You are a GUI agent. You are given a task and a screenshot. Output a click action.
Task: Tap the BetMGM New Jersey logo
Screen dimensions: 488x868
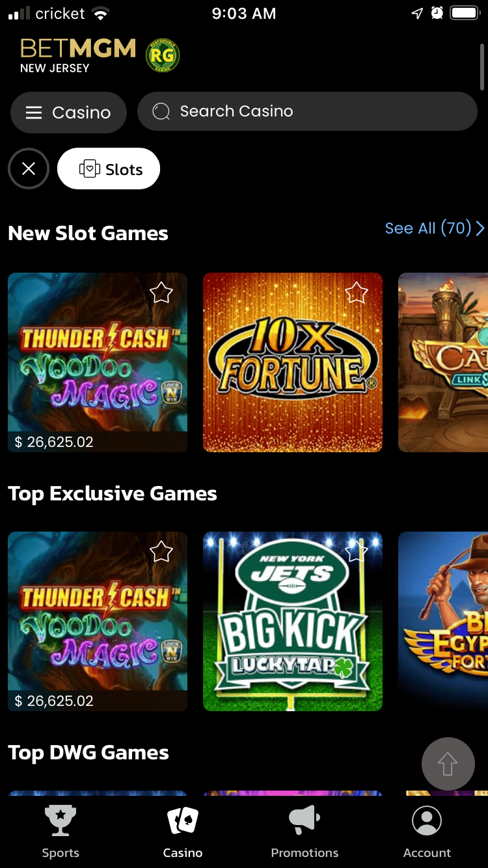[x=78, y=55]
